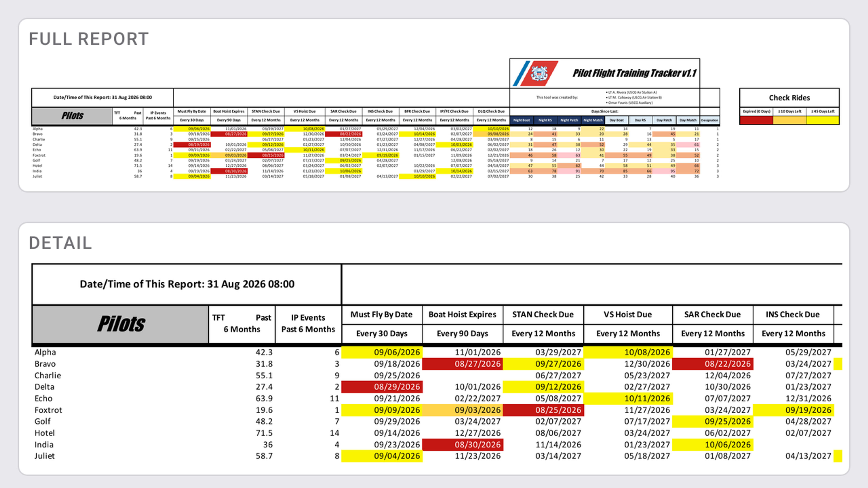Click Hotel's IP Events value 14 in Detail
The image size is (868, 488).
click(x=334, y=433)
